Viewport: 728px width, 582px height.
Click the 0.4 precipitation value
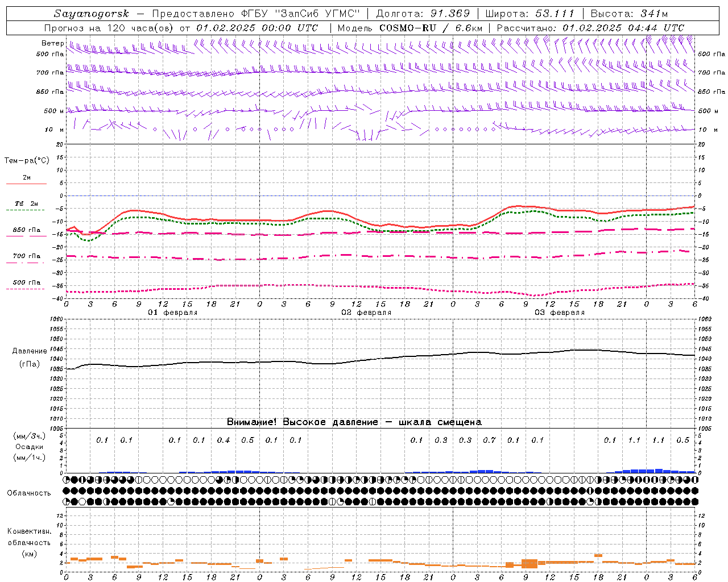(x=224, y=440)
